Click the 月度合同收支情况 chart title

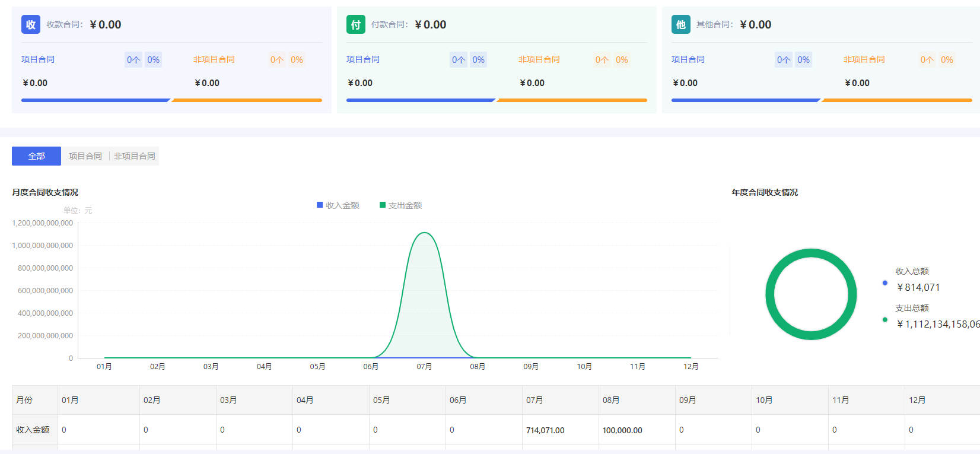(x=45, y=192)
